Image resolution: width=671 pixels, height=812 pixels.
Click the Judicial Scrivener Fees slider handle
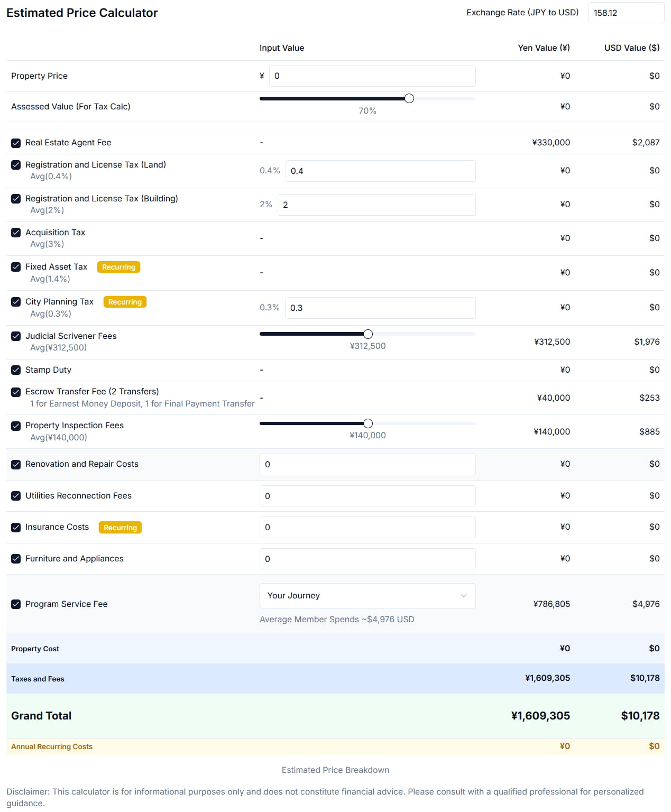[x=368, y=334]
